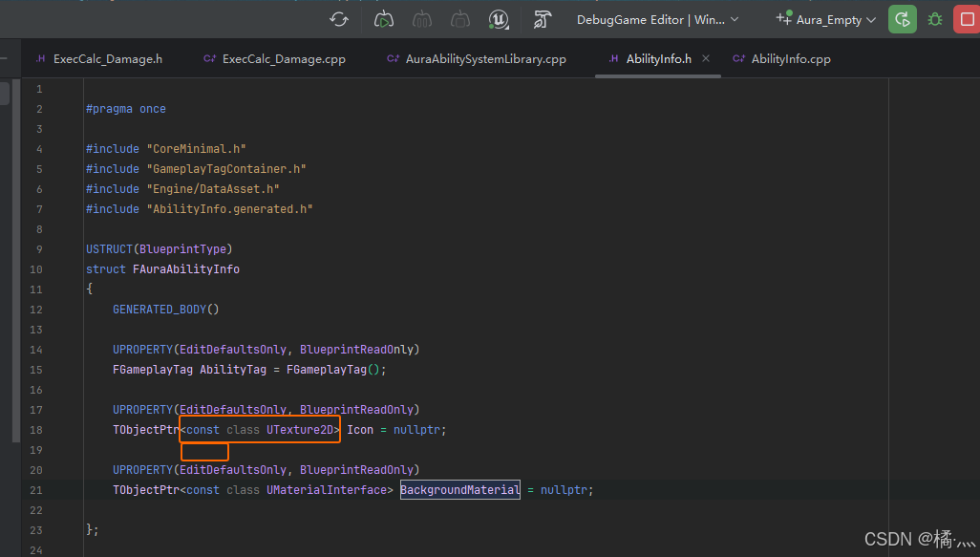Close the AbilityInfo.h tab
The height and width of the screenshot is (557, 980).
tap(706, 58)
